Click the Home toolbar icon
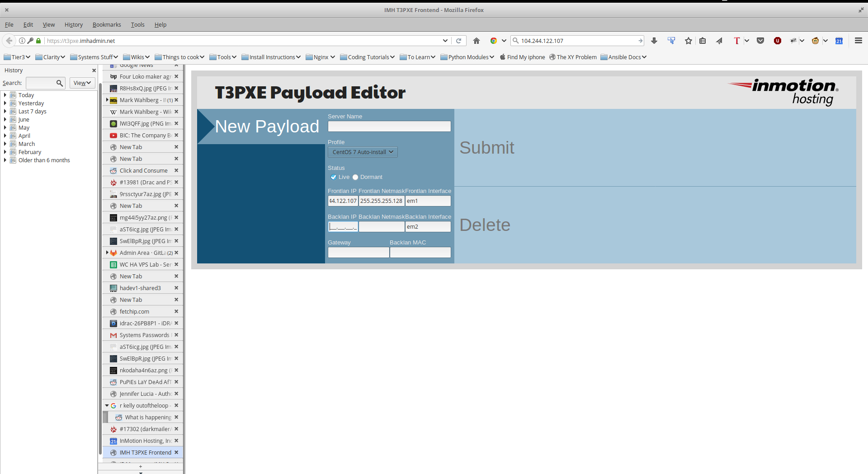This screenshot has height=474, width=868. 476,41
